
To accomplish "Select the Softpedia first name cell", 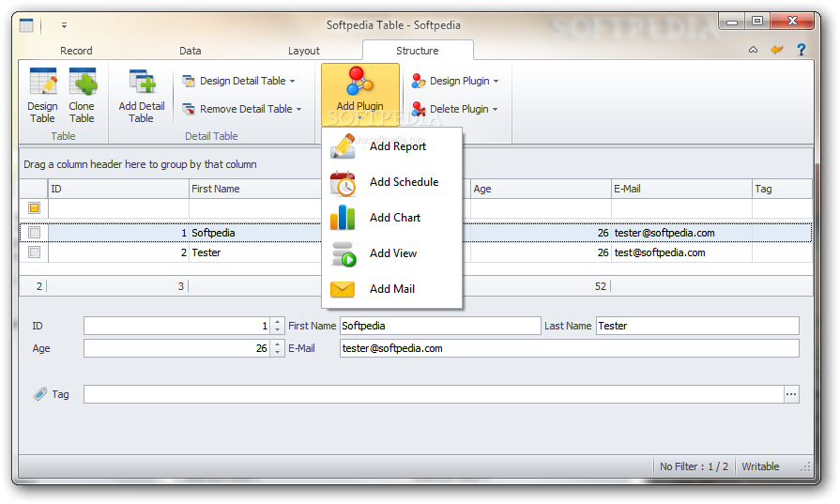I will pos(255,233).
